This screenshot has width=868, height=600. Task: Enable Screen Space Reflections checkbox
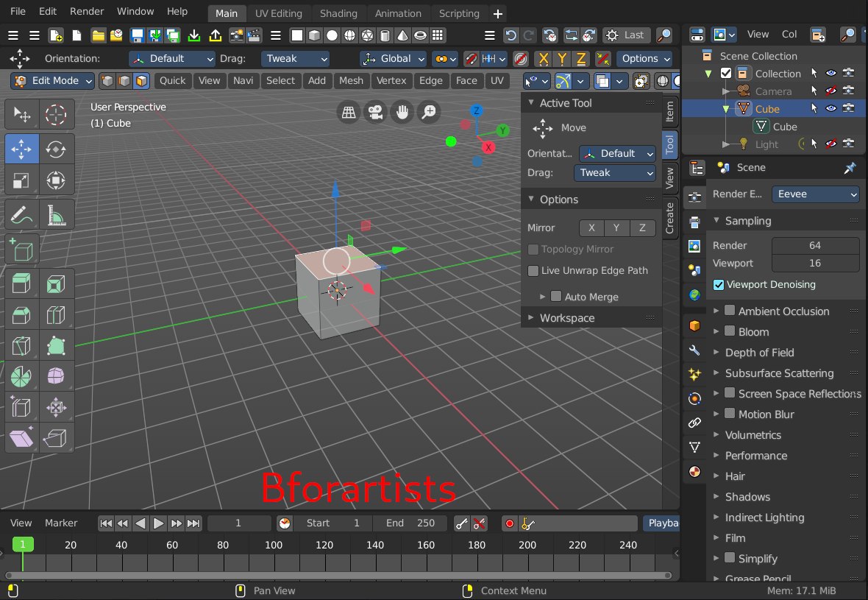[730, 393]
